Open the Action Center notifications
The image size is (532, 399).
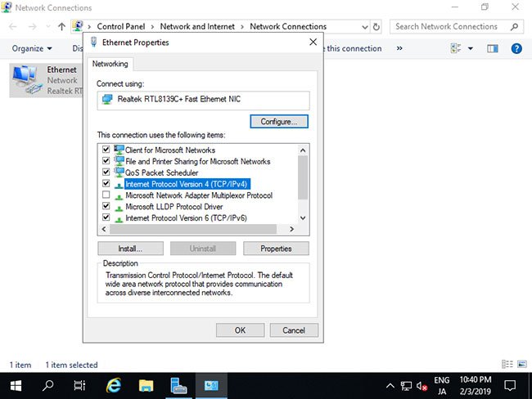510,386
